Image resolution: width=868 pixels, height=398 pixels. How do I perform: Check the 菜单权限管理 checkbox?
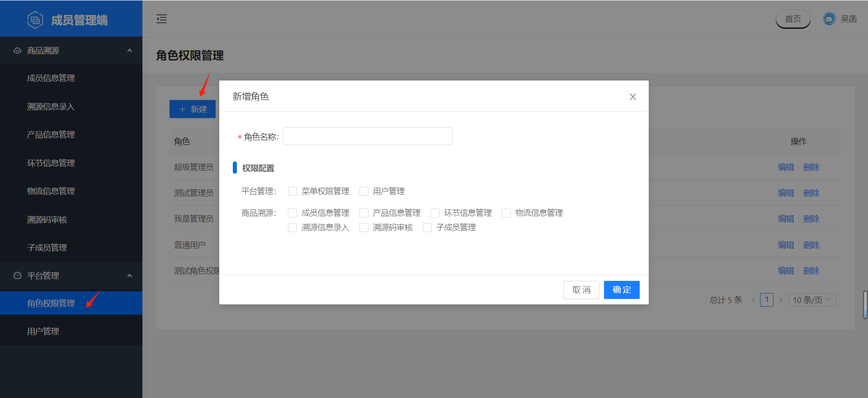click(x=292, y=191)
